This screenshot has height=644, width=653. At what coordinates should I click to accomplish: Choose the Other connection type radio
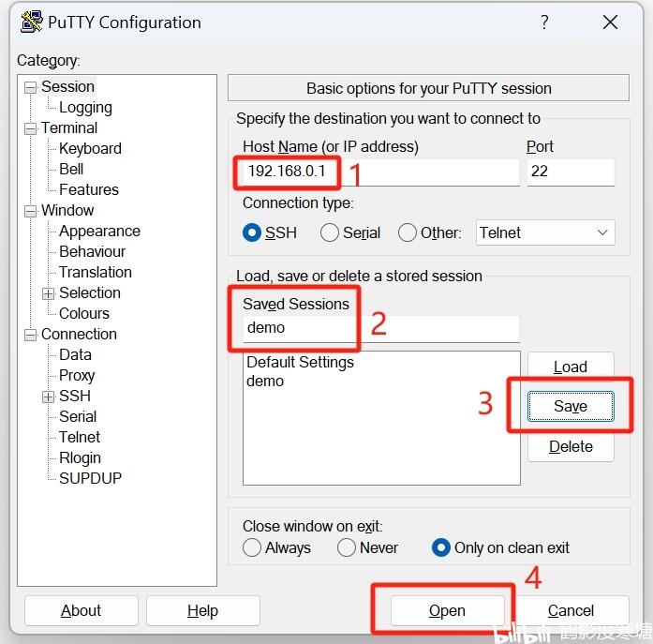408,232
